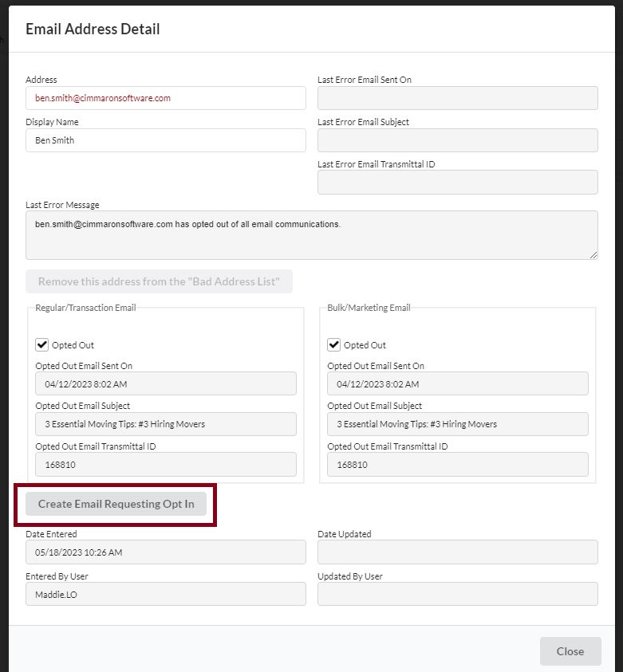623x672 pixels.
Task: Close the Email Address Detail dialog
Action: [570, 651]
